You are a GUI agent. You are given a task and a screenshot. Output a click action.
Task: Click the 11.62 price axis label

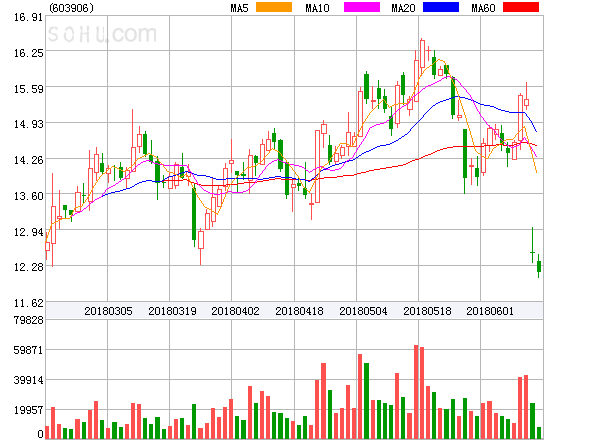pyautogui.click(x=28, y=303)
